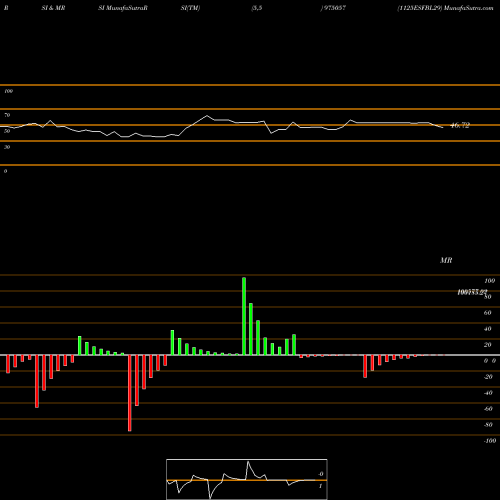Image resolution: width=500 pixels, height=500 pixels.
Task: Click the (1125ESFBL29) MunafaSutra.com header text
Action: pos(445,8)
